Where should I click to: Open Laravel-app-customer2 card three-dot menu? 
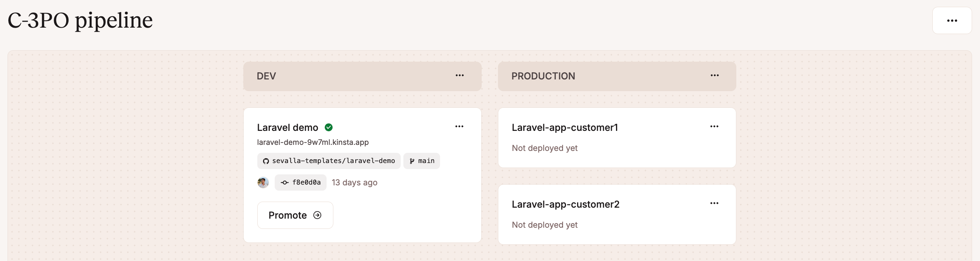714,204
